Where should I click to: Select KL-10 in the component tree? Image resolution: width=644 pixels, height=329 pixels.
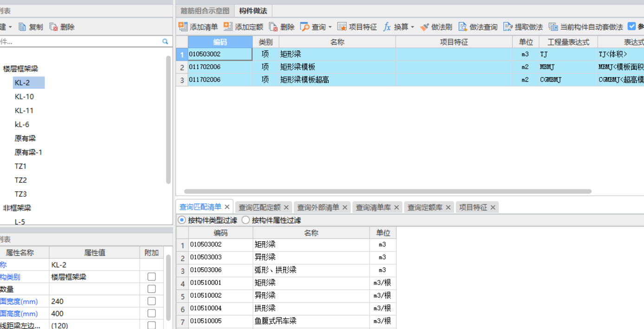[x=24, y=97]
